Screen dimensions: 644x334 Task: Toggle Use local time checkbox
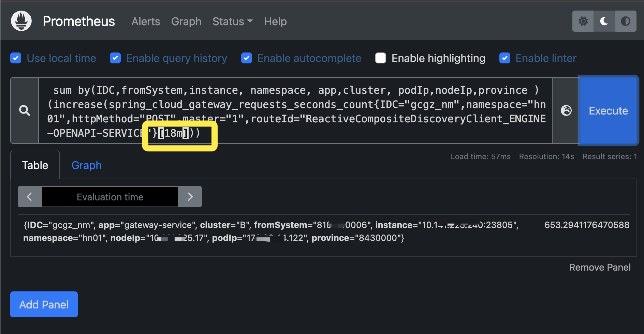(16, 58)
